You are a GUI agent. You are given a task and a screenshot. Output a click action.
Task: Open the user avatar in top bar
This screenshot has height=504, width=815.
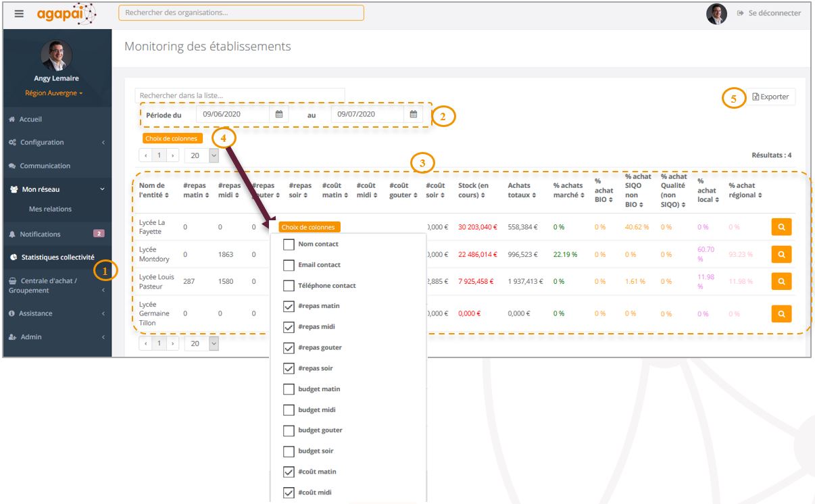tap(716, 14)
